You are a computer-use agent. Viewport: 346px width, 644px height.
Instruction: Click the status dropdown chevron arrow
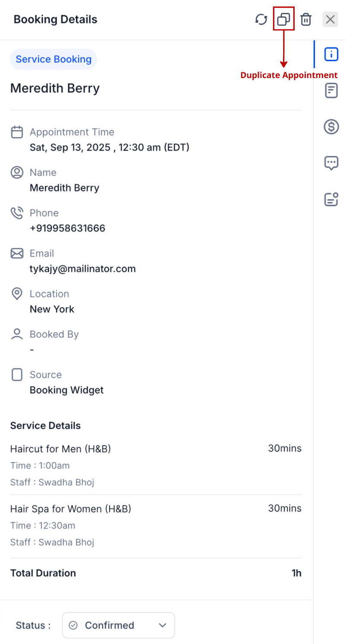coord(163,625)
